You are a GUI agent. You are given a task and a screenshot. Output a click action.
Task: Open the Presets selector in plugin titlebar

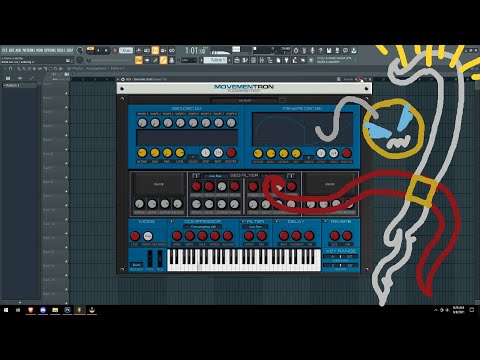(x=348, y=79)
